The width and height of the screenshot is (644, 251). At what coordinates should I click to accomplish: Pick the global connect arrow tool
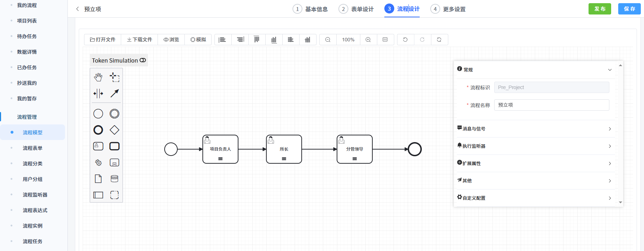tap(114, 93)
